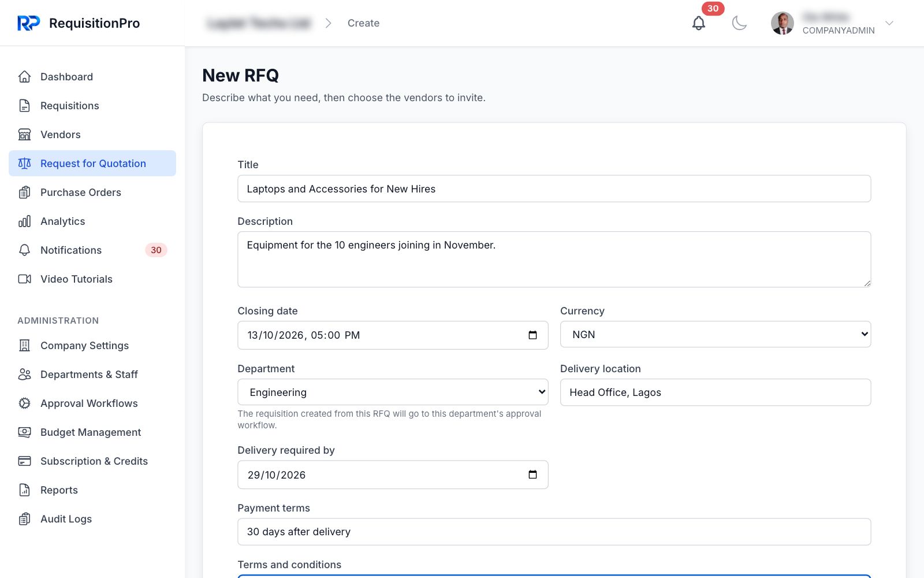Click the Dashboard home icon
Viewport: 924px width, 578px height.
(x=24, y=77)
